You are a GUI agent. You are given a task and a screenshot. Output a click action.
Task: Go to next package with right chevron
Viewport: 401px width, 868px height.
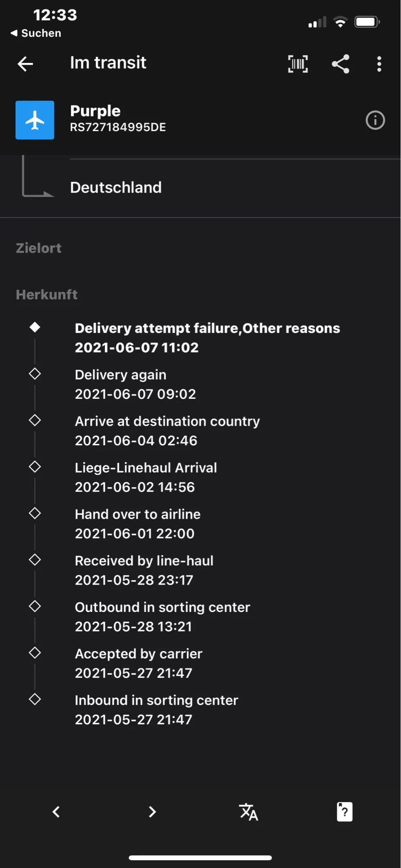152,812
